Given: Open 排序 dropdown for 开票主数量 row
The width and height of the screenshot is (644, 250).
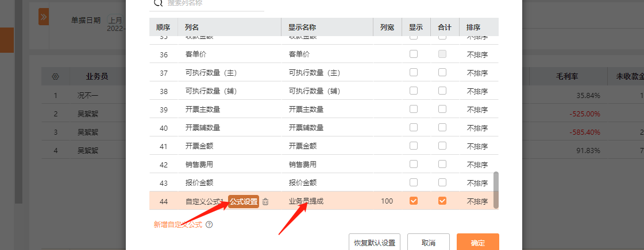Looking at the screenshot, I should [477, 110].
